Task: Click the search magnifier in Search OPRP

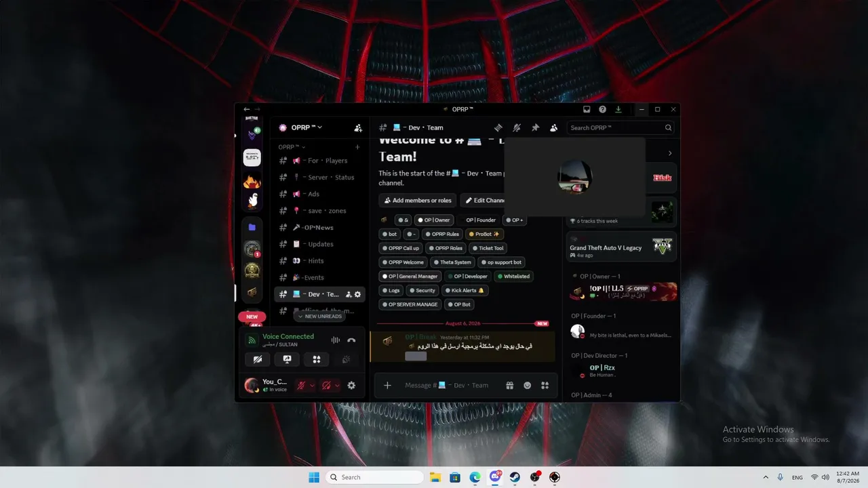Action: 668,127
